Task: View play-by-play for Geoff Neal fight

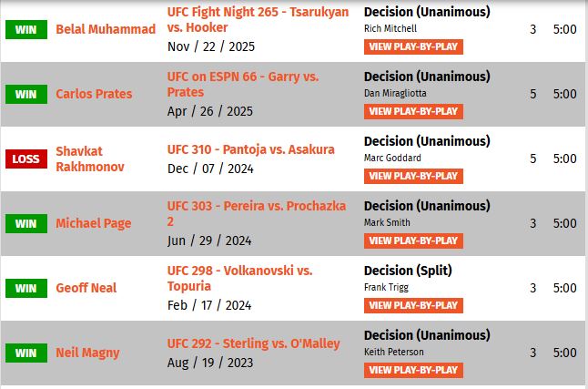Action: coord(413,306)
